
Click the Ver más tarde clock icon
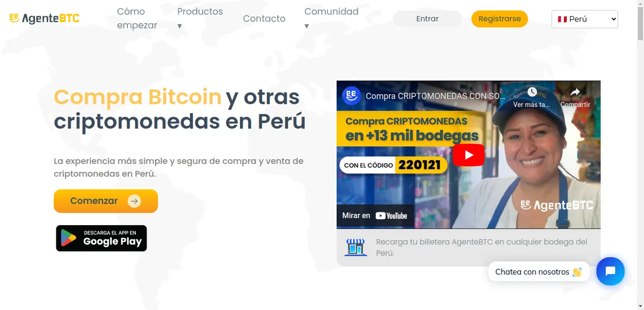pyautogui.click(x=532, y=92)
